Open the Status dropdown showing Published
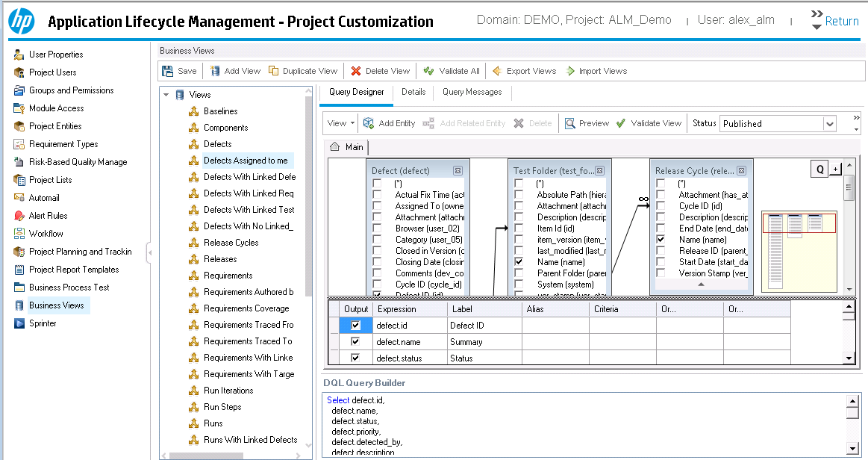The width and height of the screenshot is (868, 460). (829, 124)
